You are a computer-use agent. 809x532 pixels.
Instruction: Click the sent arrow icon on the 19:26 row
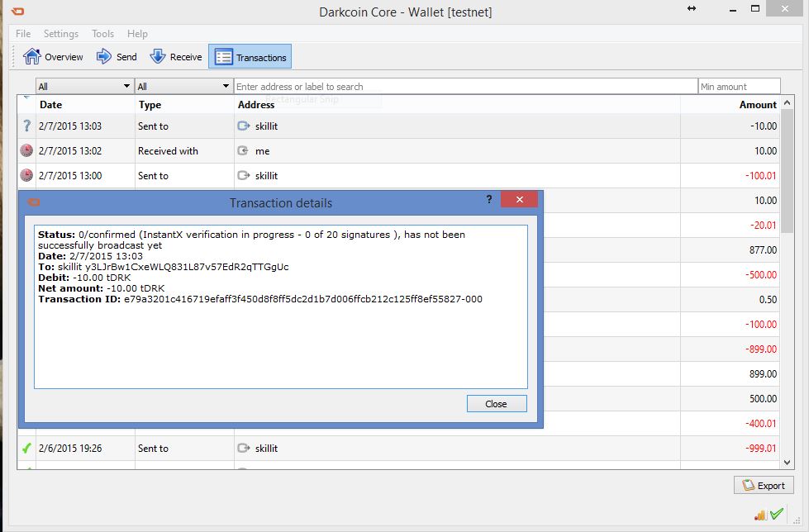[x=244, y=448]
